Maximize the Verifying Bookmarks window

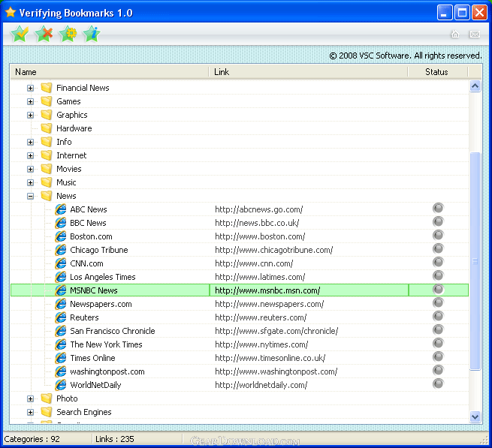click(x=462, y=13)
